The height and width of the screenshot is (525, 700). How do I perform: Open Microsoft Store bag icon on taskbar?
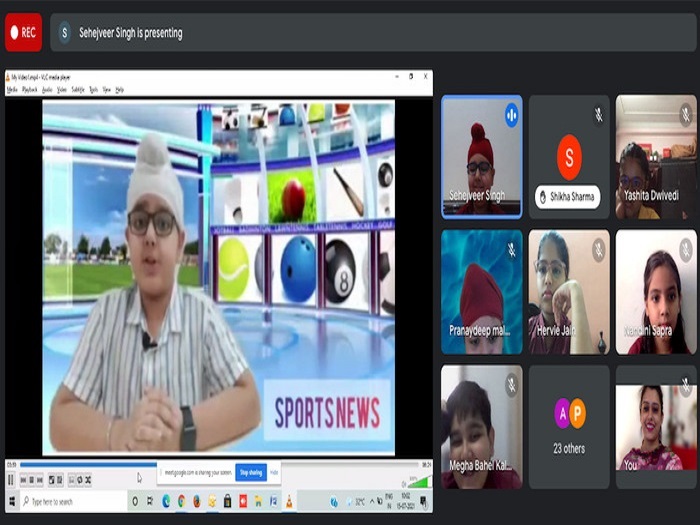click(x=227, y=501)
